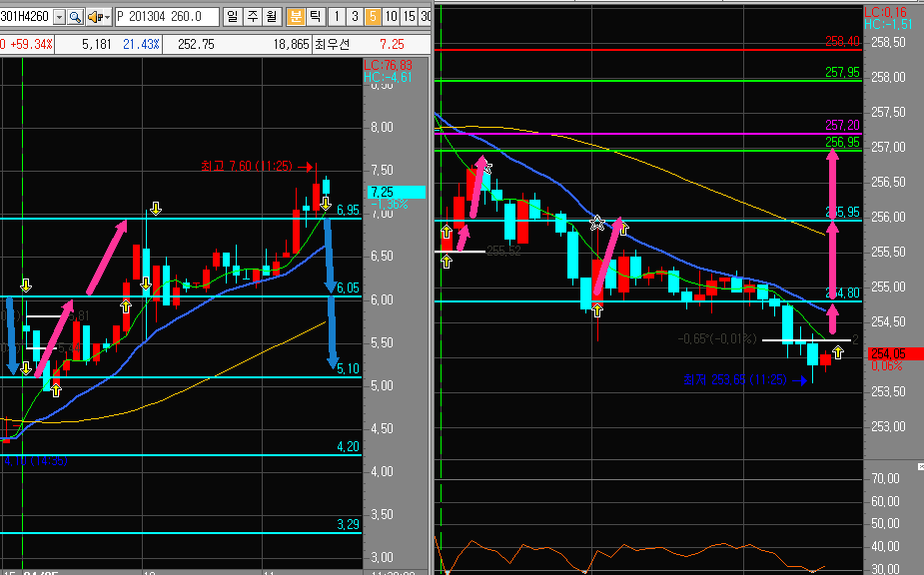This screenshot has height=575, width=924.
Task: Set the interval to 10 minutes
Action: pos(391,17)
